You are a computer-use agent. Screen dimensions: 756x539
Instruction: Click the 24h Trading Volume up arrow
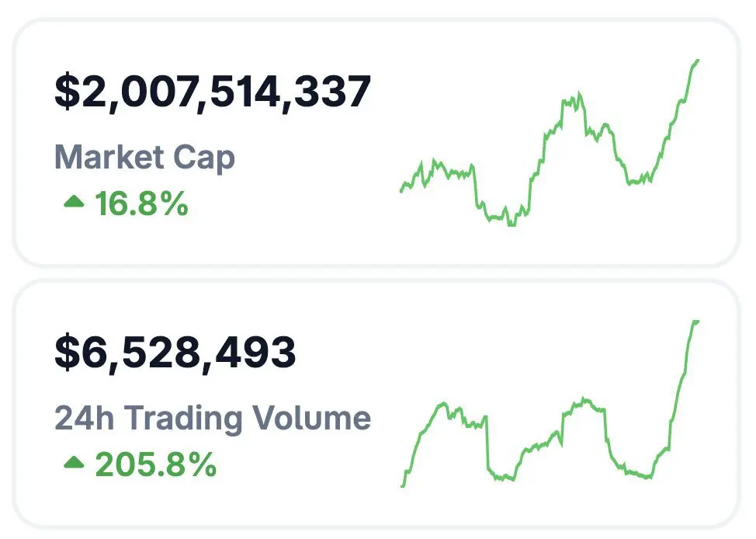(x=74, y=462)
